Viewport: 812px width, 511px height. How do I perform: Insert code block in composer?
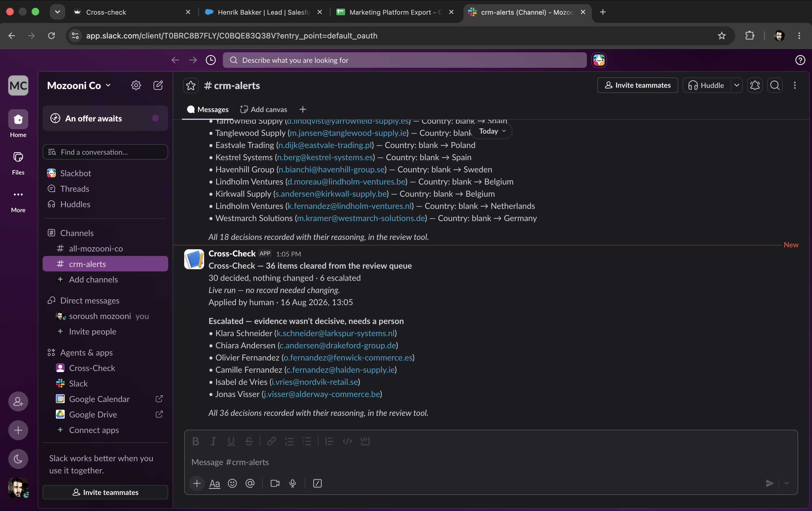tap(365, 441)
